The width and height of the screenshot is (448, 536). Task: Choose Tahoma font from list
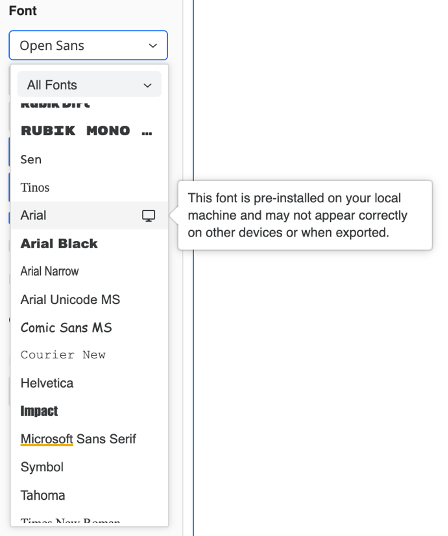click(x=89, y=495)
